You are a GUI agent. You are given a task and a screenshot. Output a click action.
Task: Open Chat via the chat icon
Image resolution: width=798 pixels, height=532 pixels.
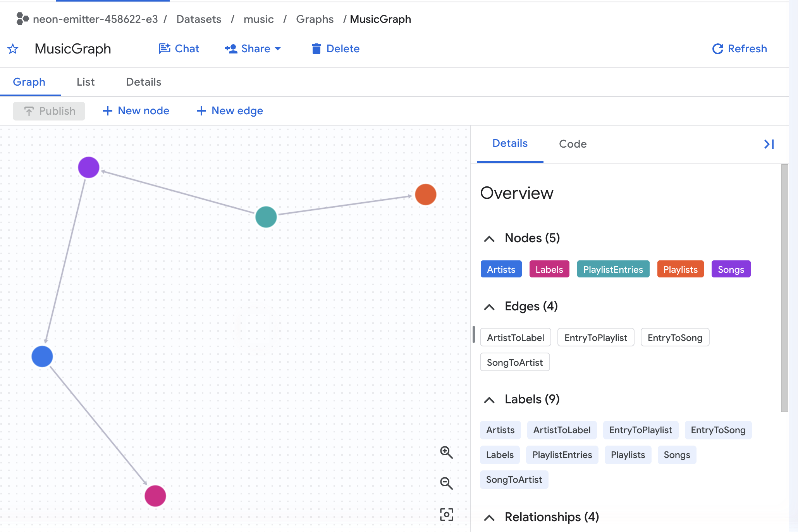(164, 48)
